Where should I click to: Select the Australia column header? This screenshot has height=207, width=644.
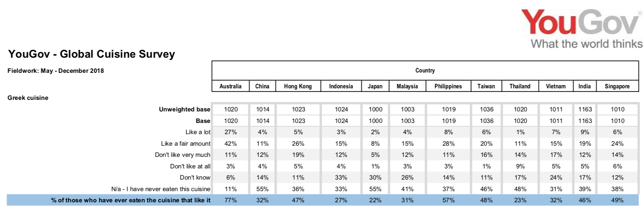231,86
